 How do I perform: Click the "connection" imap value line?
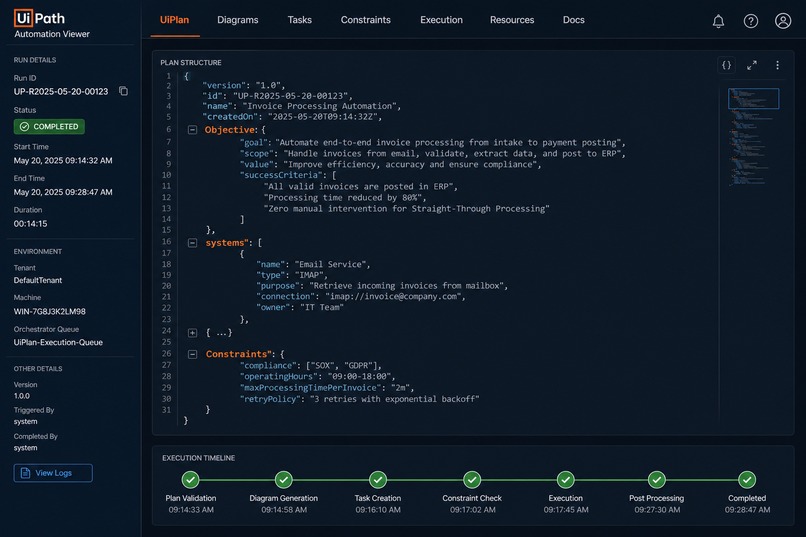360,297
